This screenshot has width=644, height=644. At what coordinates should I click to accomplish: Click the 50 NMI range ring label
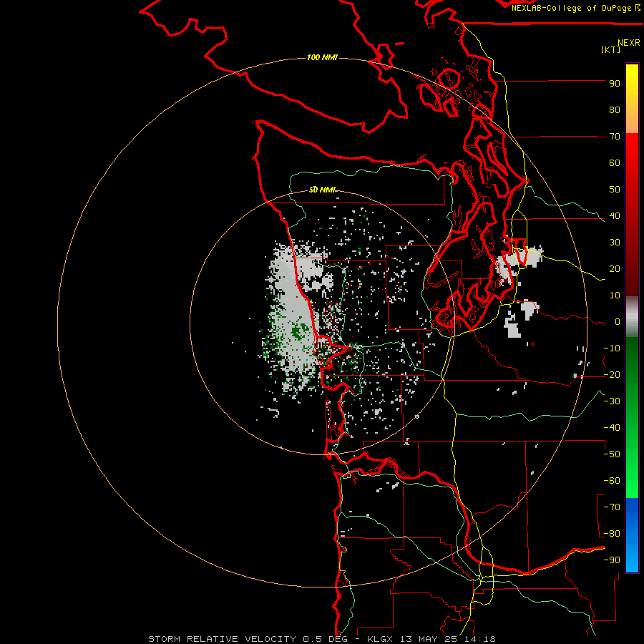(x=322, y=190)
